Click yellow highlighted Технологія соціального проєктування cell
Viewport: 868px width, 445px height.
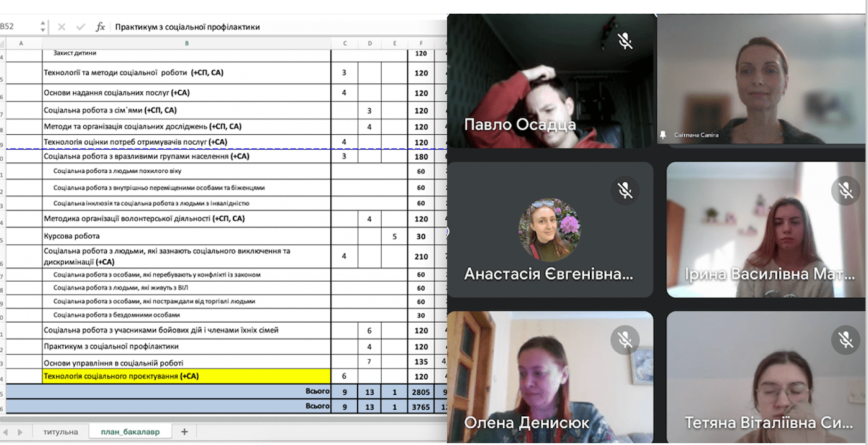186,376
